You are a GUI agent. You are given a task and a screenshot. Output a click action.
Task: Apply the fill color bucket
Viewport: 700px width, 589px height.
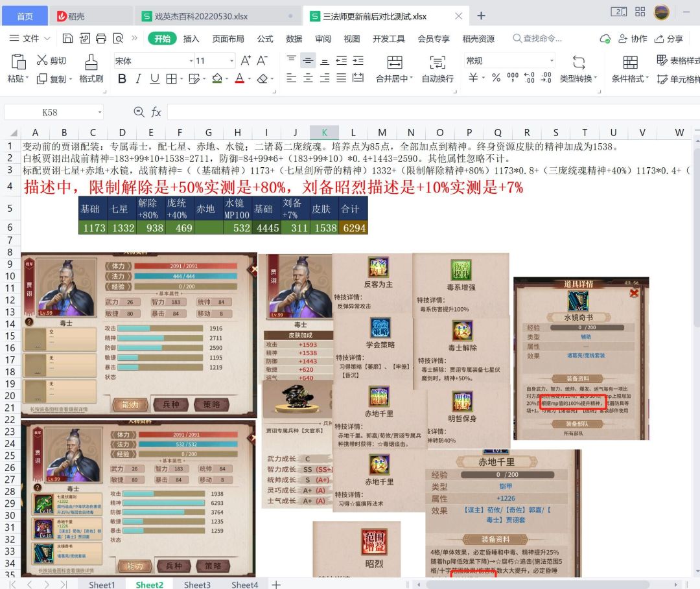(217, 79)
